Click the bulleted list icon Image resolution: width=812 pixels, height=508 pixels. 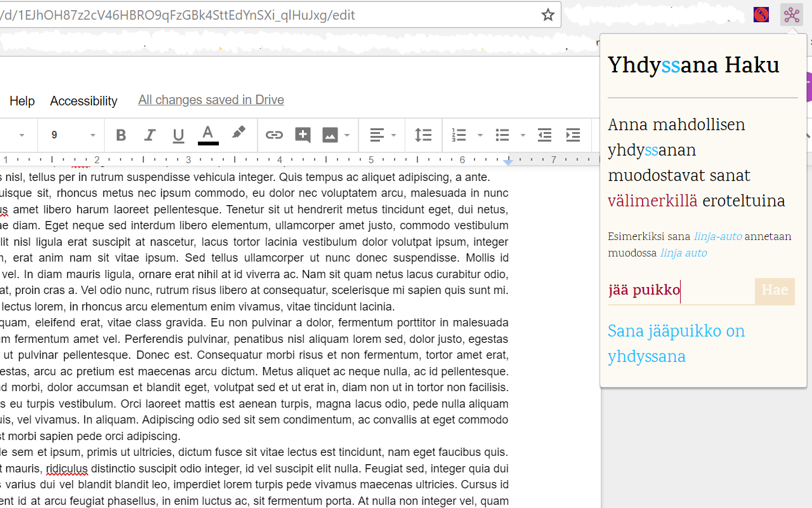coord(502,135)
